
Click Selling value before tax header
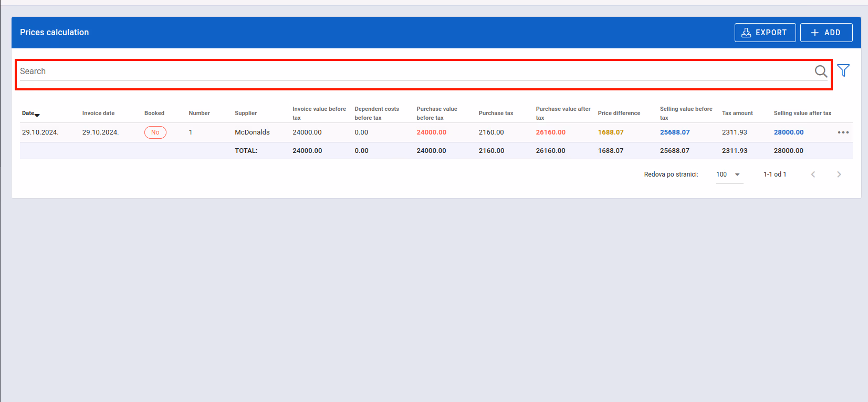[686, 114]
